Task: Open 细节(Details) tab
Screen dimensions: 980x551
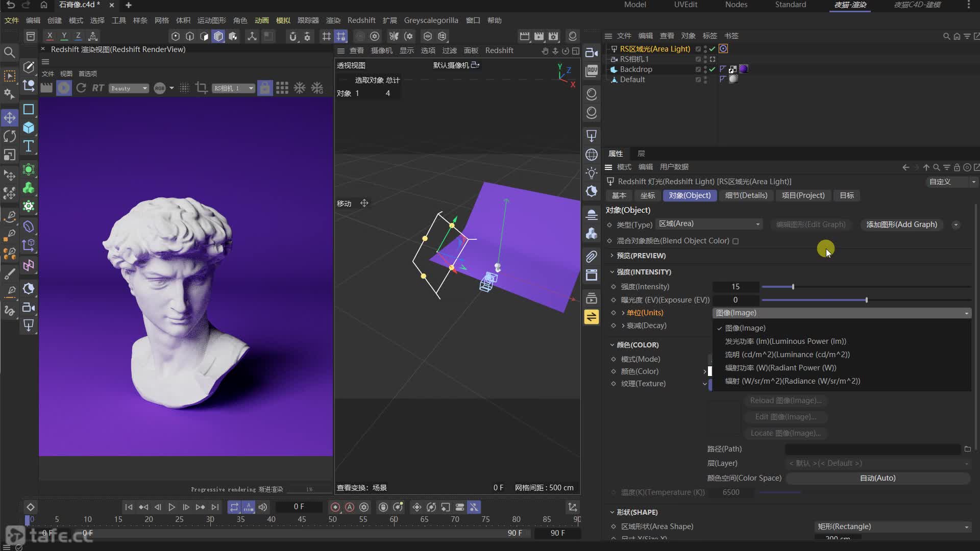Action: point(746,195)
